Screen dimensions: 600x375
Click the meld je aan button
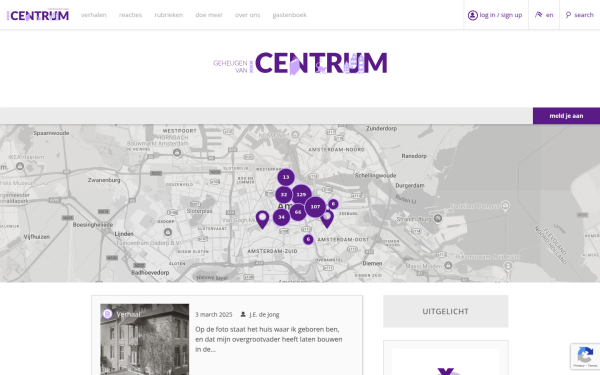566,116
